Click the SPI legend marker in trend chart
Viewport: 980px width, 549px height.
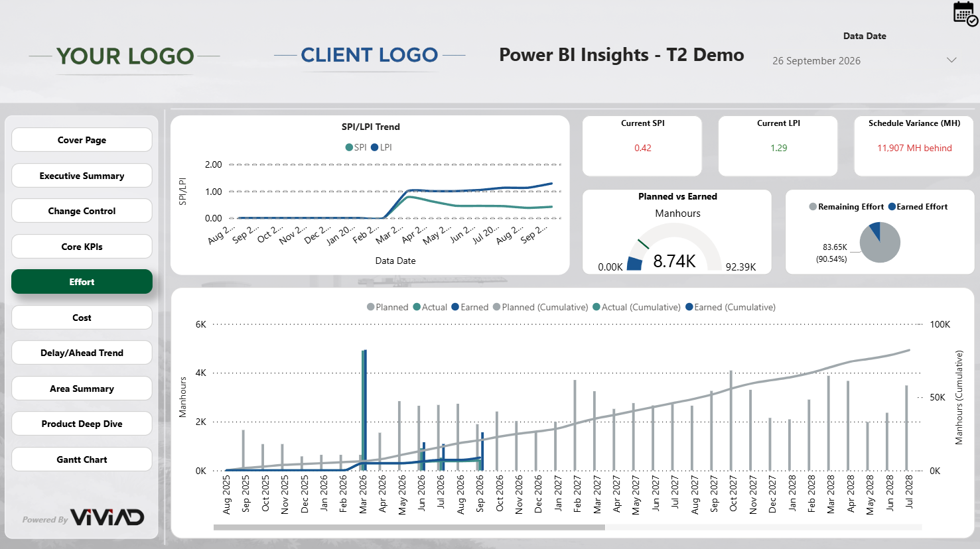349,147
